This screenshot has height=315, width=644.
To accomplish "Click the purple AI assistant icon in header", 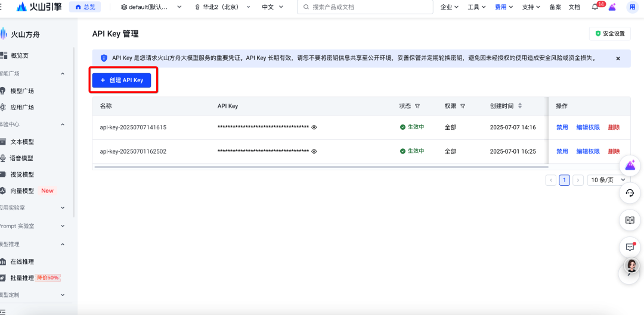I will tap(612, 7).
